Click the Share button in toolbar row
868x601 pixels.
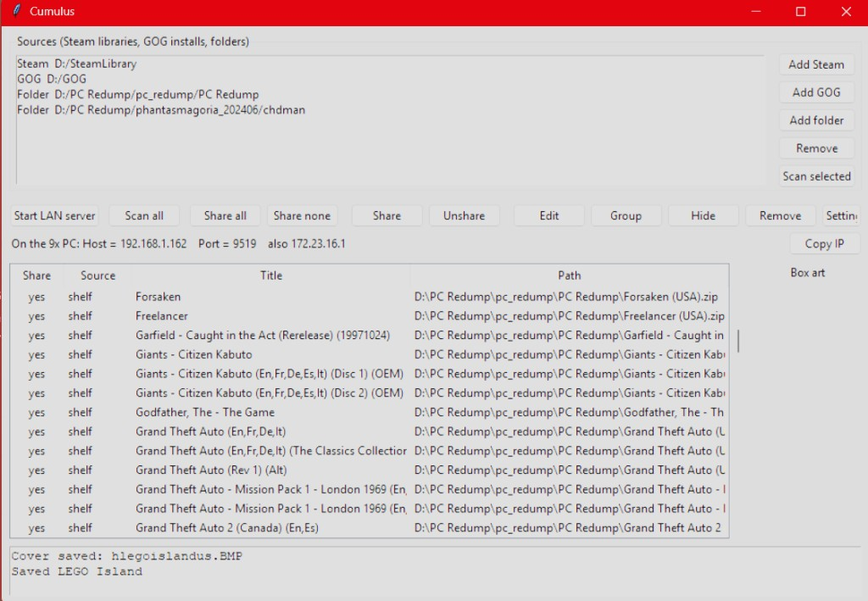point(387,216)
